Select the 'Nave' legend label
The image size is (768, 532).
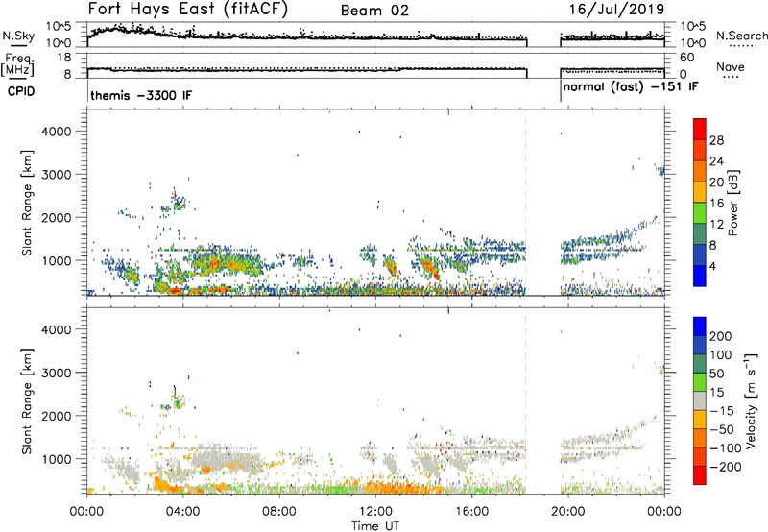(731, 67)
